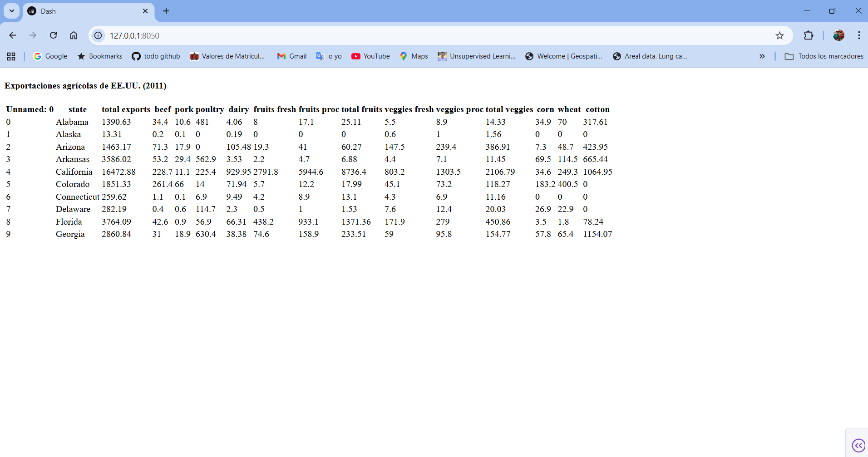868x457 pixels.
Task: Select the Delaware state cell
Action: pos(73,209)
